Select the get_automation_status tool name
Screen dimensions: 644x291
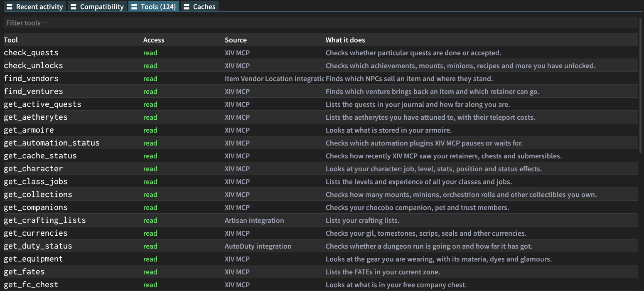click(x=52, y=143)
